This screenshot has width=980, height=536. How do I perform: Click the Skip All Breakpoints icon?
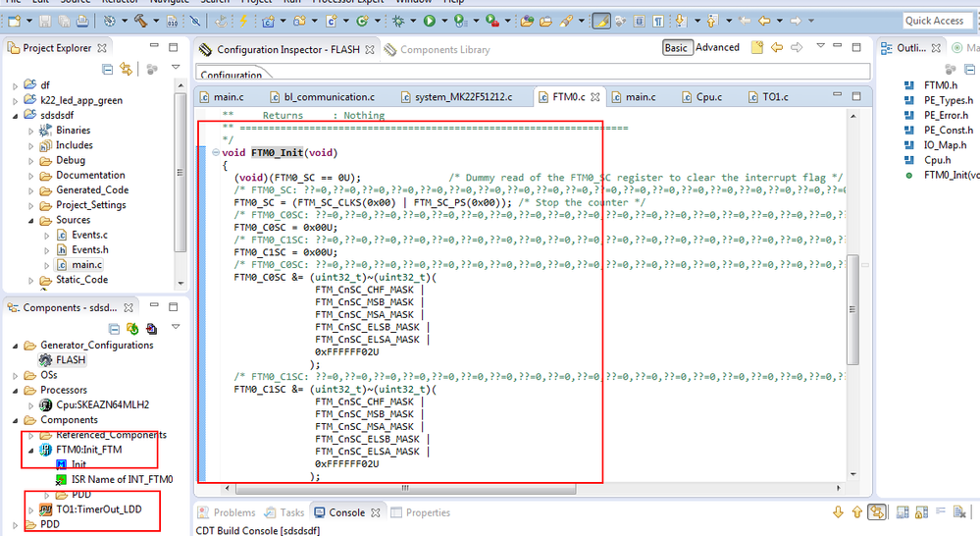pyautogui.click(x=195, y=22)
